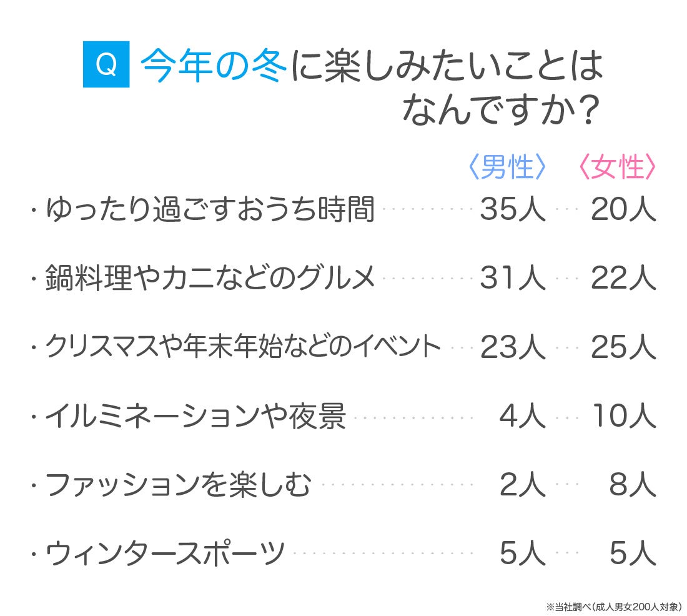Select ウィンタースポーツ row label
687x616 pixels.
[165, 554]
